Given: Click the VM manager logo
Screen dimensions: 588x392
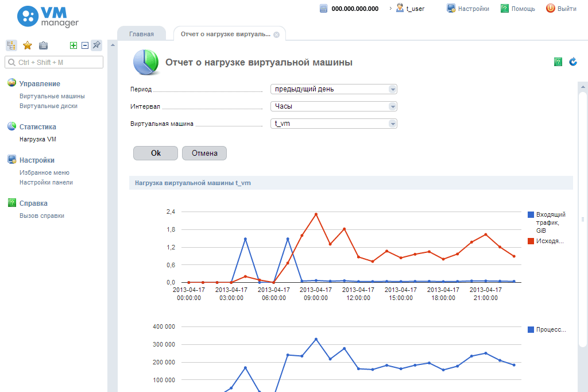Looking at the screenshot, I should (48, 17).
